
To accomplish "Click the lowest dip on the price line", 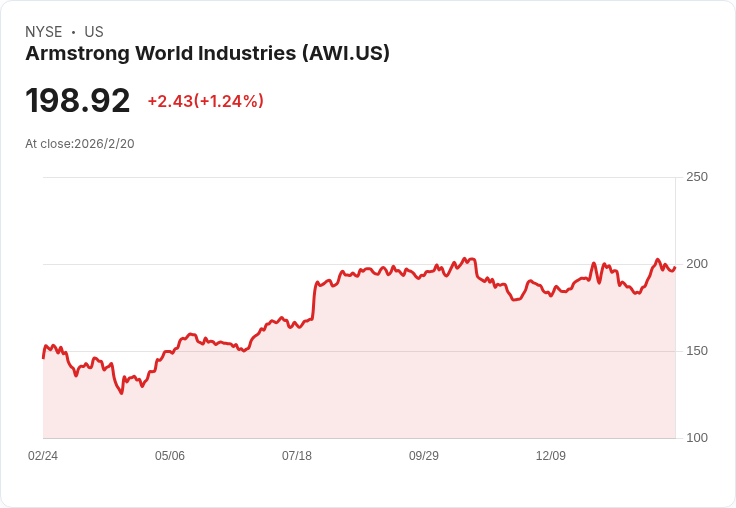I will [122, 393].
